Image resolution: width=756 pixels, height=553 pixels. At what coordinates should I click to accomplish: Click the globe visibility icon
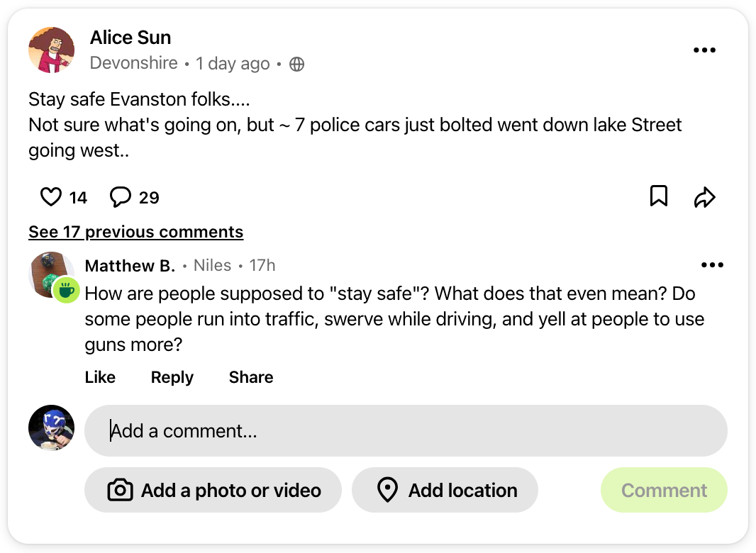pos(297,64)
